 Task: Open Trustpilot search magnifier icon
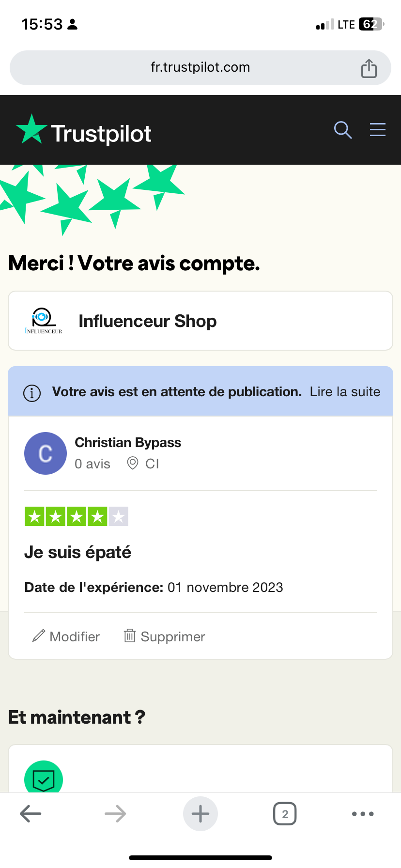click(x=343, y=130)
